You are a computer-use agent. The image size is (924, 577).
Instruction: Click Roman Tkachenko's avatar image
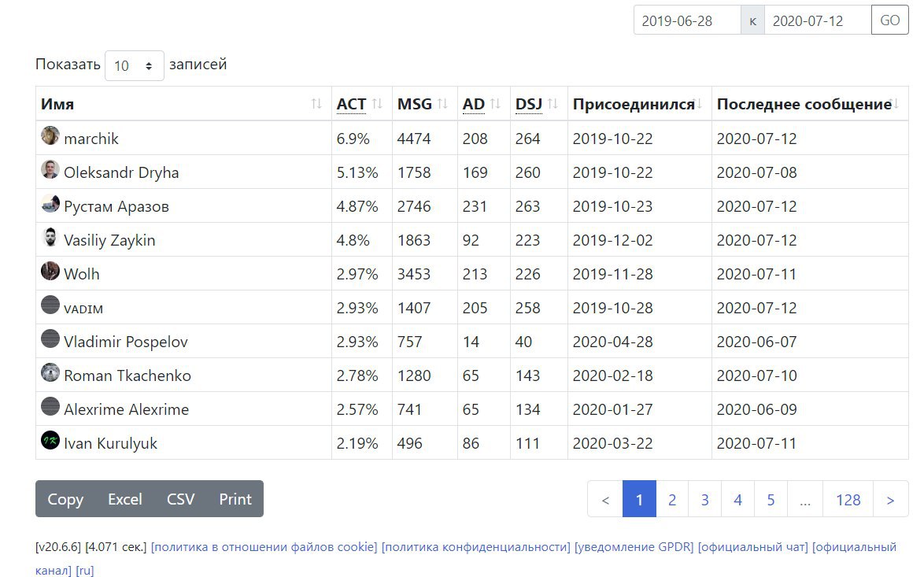tap(50, 372)
